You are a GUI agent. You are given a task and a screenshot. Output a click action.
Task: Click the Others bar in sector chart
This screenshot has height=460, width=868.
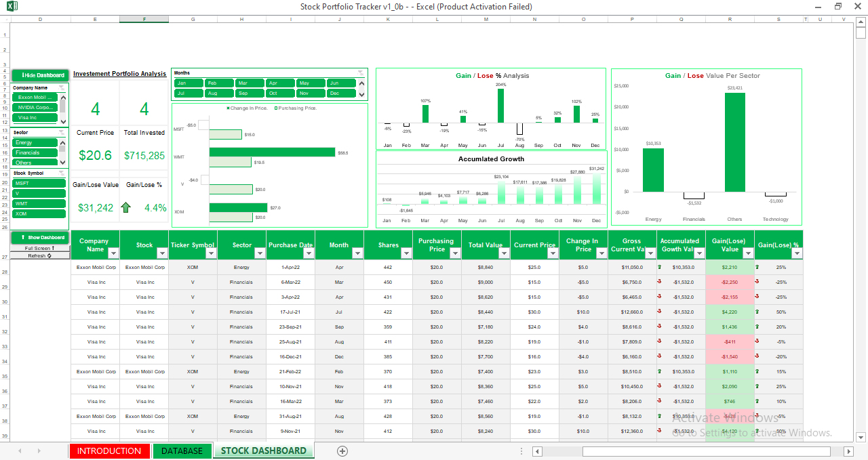pos(734,142)
